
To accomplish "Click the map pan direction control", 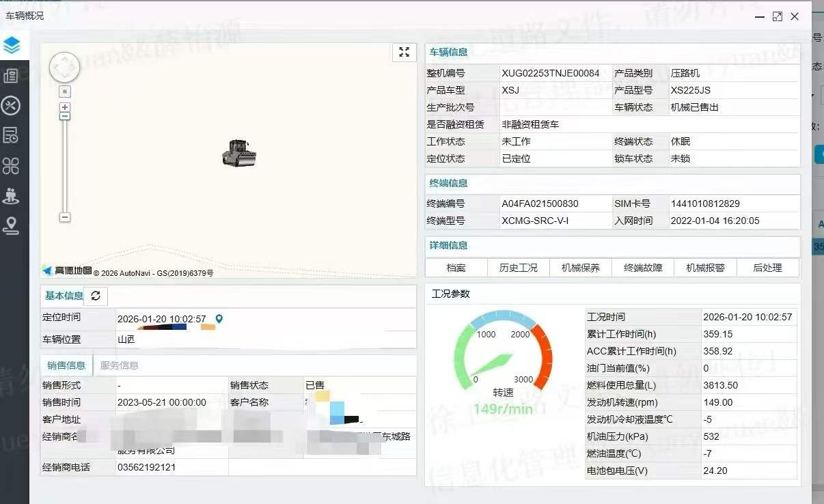I will tap(64, 67).
